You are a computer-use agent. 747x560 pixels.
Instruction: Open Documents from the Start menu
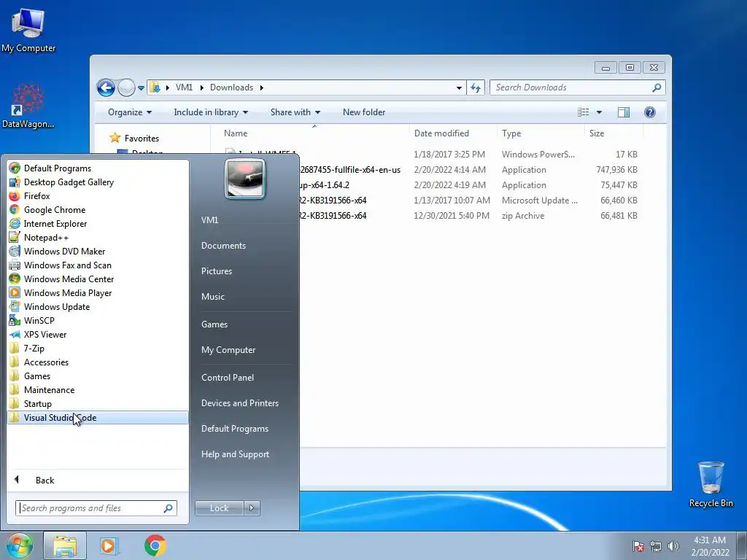[223, 246]
